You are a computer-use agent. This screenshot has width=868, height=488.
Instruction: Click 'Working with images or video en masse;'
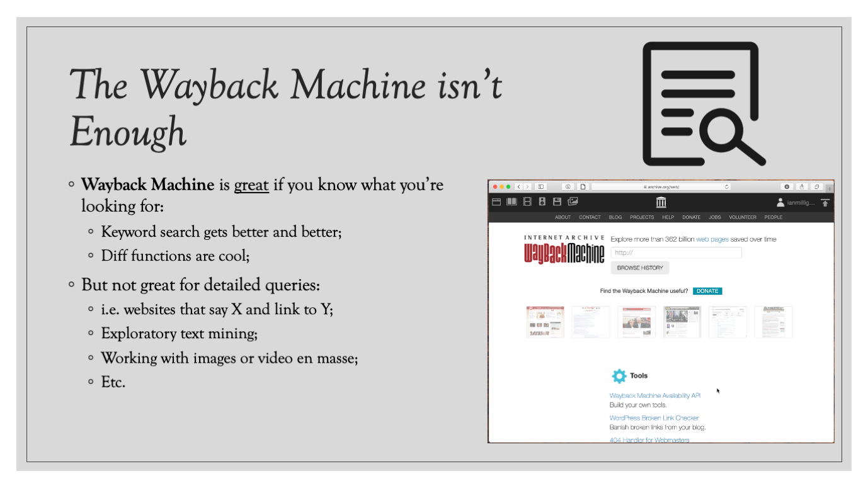[229, 358]
